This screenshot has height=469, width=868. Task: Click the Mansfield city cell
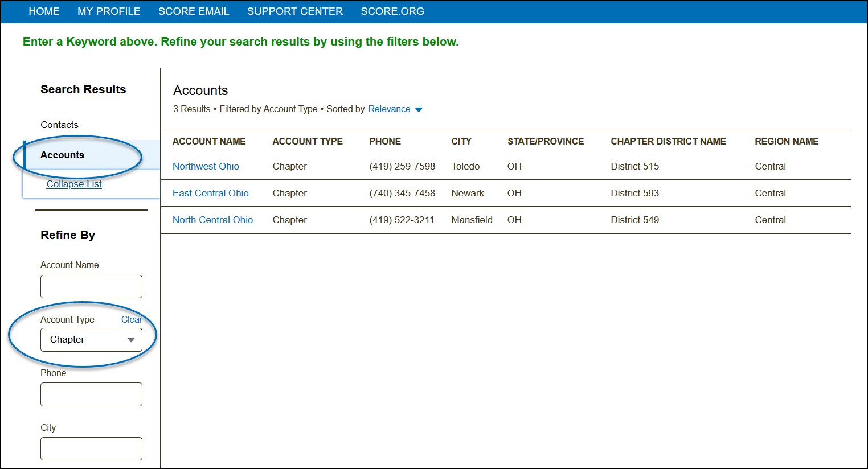tap(472, 220)
